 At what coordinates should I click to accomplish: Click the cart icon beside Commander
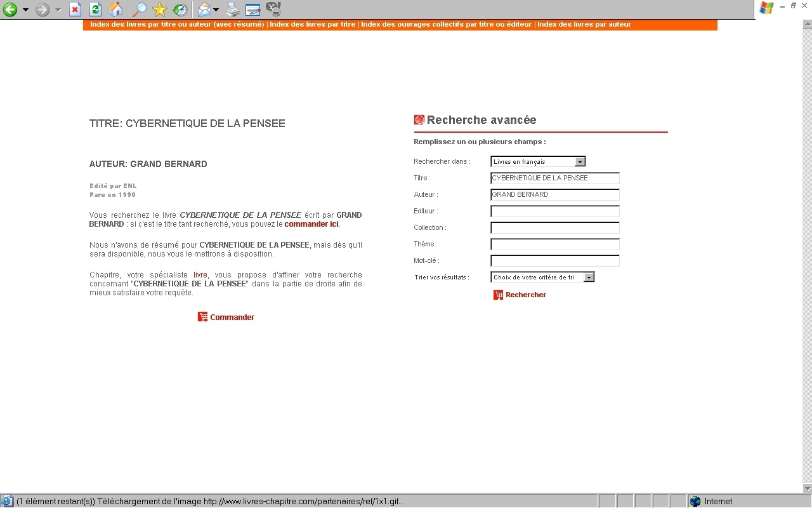tap(203, 317)
